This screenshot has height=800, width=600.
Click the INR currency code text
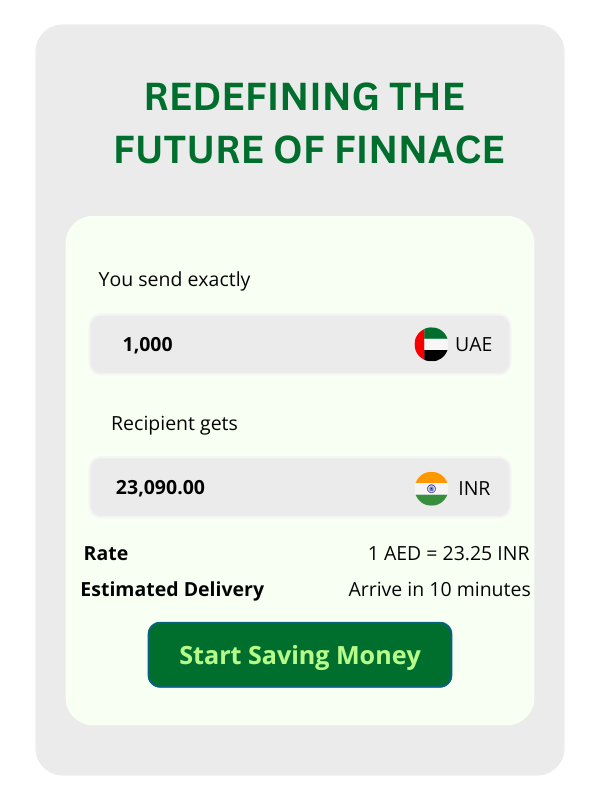tap(474, 488)
